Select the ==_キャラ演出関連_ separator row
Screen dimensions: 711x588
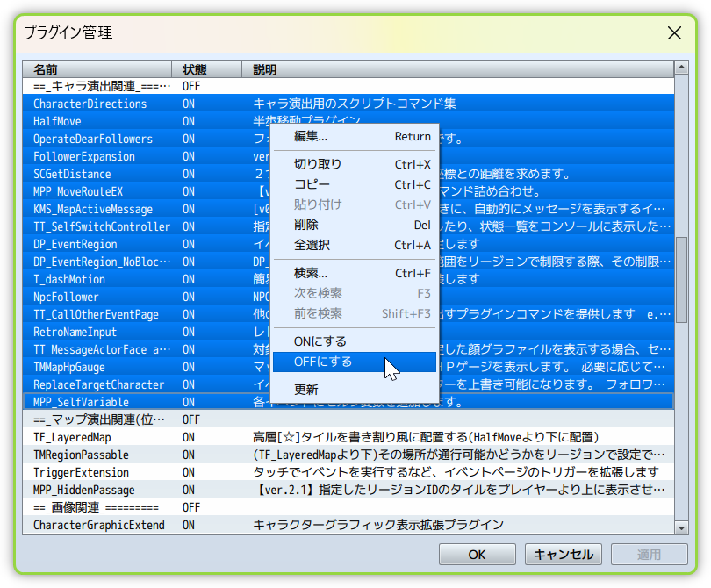[x=348, y=86]
